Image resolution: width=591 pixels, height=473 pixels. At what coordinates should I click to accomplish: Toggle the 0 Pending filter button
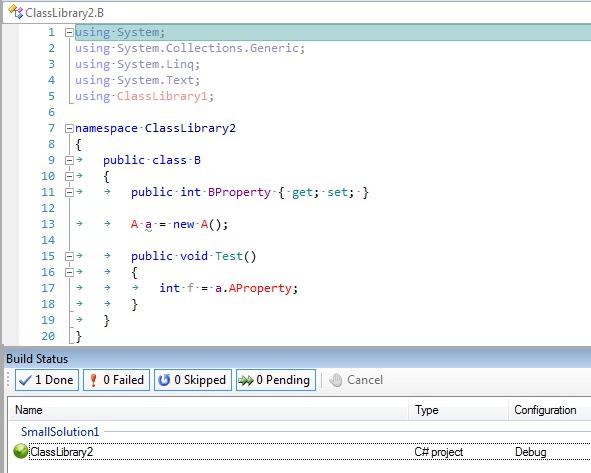tap(276, 380)
